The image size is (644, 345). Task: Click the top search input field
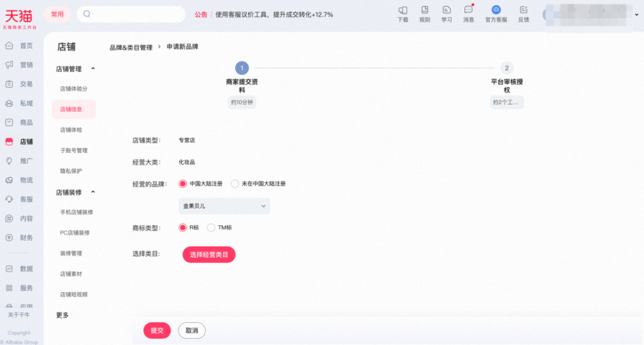131,14
